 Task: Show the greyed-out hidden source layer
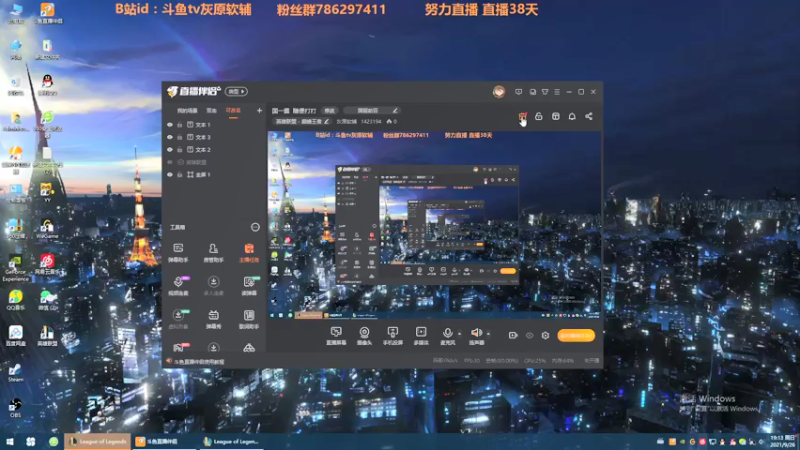(170, 162)
